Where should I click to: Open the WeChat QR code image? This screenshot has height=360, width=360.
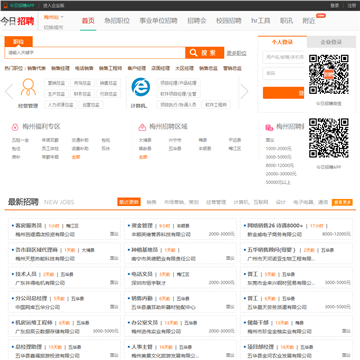click(x=329, y=74)
